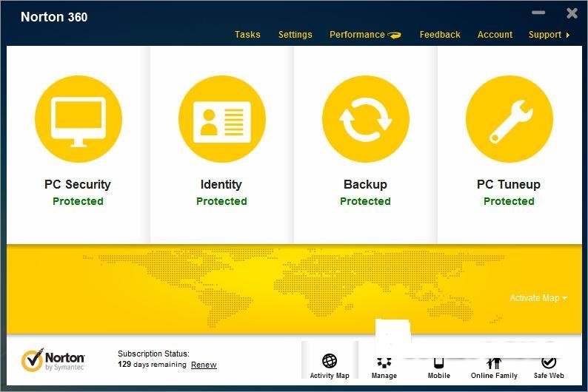Click the Performance gauge icon
The width and height of the screenshot is (588, 392).
pyautogui.click(x=394, y=36)
